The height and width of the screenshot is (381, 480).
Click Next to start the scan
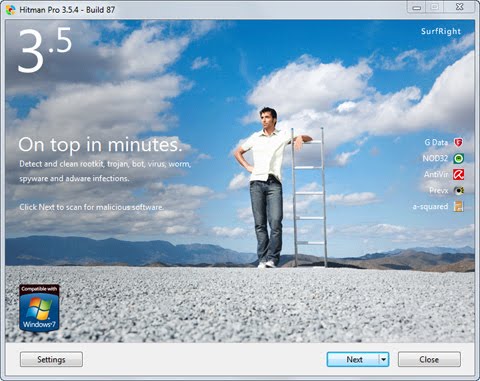(x=353, y=359)
